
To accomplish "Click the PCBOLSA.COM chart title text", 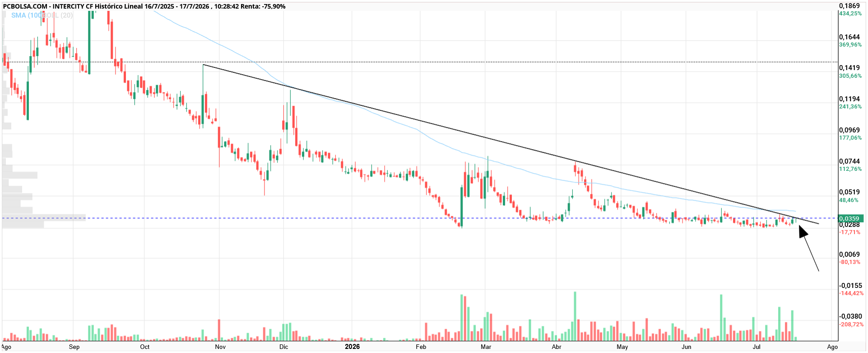I will (25, 6).
